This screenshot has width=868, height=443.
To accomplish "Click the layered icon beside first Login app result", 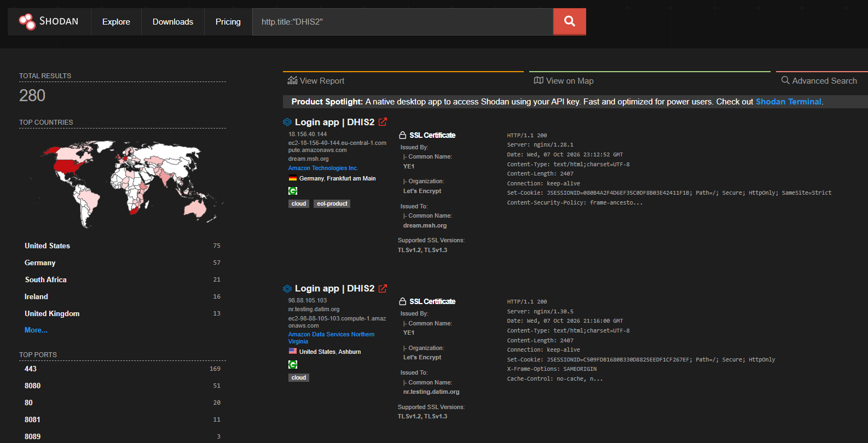I will coord(287,122).
